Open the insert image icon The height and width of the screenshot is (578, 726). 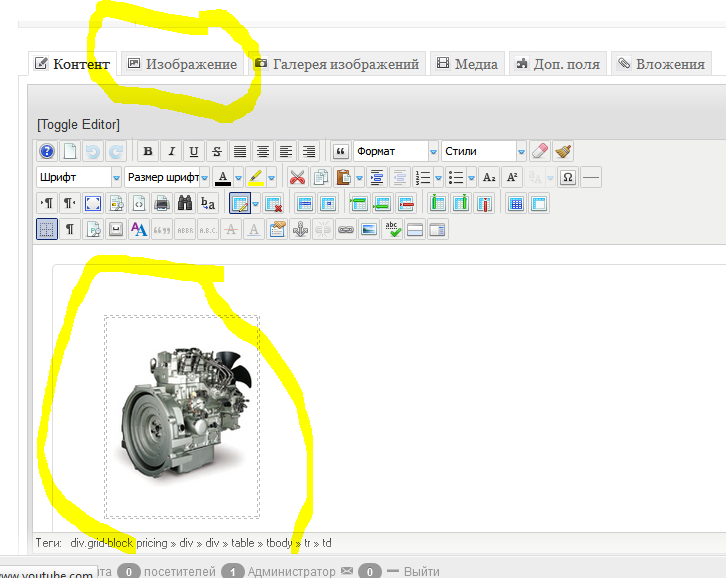tap(369, 229)
